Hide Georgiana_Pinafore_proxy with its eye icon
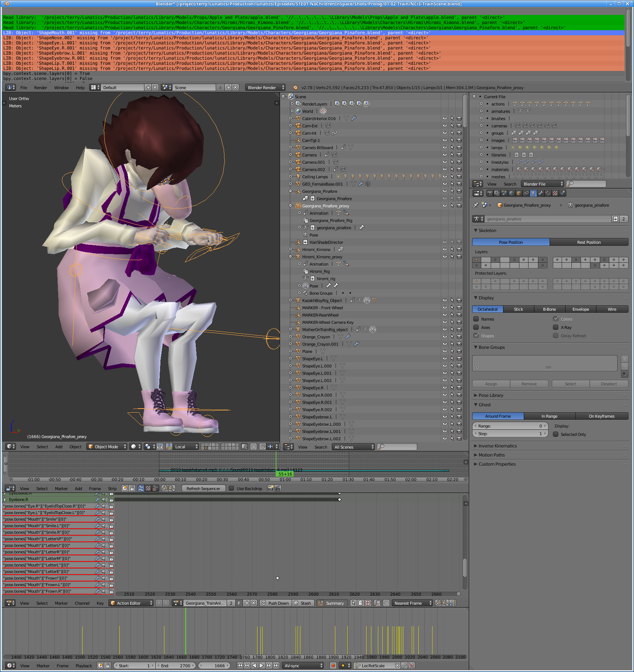The image size is (634, 672). coord(444,206)
